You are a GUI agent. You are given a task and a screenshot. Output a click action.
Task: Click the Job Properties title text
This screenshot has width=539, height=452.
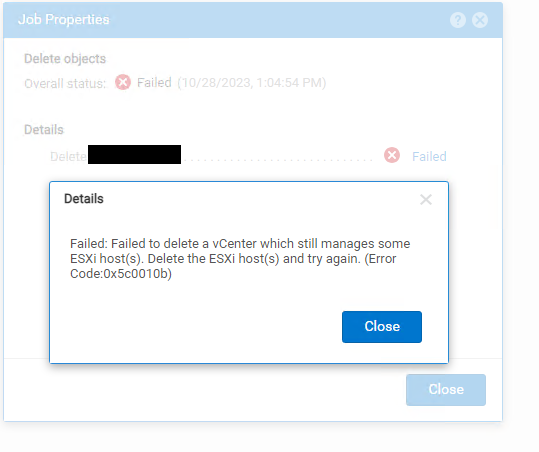click(x=64, y=20)
